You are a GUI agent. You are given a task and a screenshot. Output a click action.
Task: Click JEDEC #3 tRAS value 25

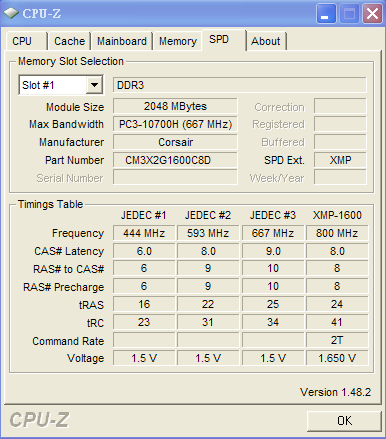(x=273, y=304)
